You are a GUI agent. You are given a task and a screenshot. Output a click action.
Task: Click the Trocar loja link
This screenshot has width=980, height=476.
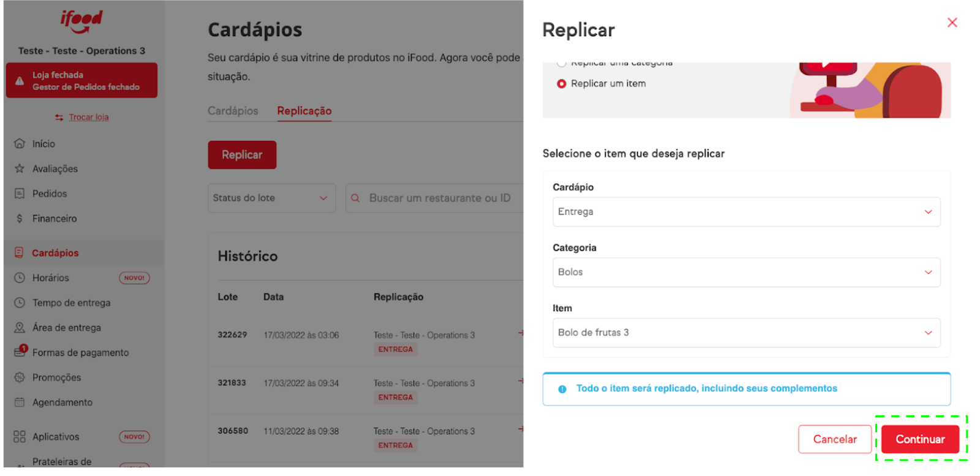tap(89, 117)
